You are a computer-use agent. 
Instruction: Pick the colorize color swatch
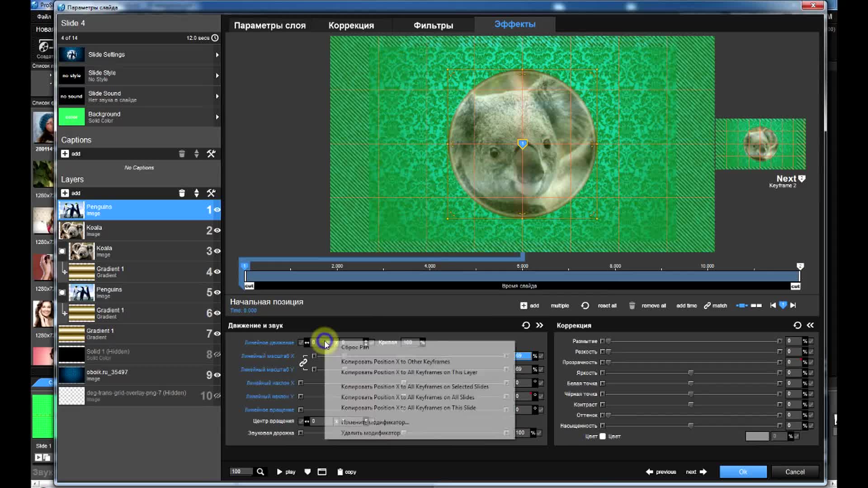click(757, 436)
